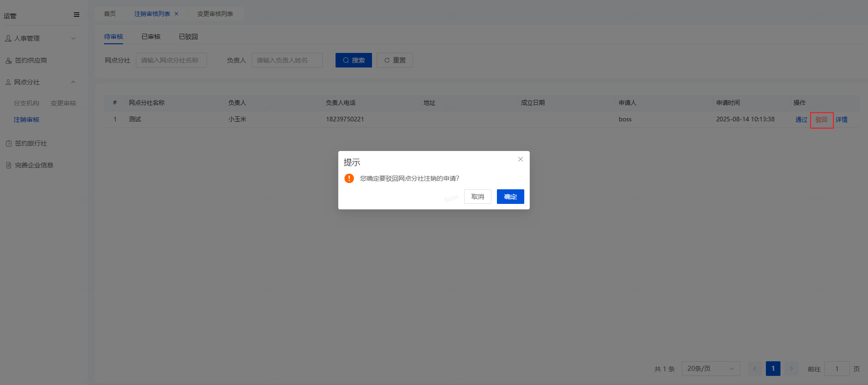Close the 提示 dialog using the X icon

tap(520, 159)
